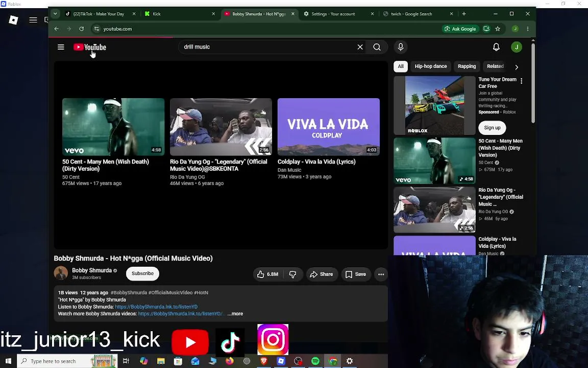Open sidebar title Coldplay - Viva la Vida
This screenshot has height=368, width=588.
pyautogui.click(x=497, y=243)
